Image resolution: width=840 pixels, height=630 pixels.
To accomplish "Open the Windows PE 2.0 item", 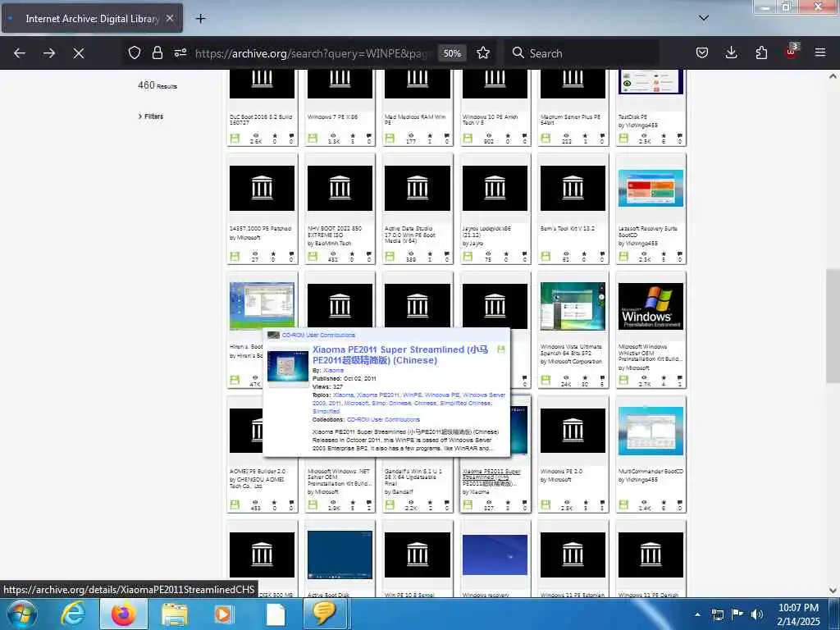I will coord(561,472).
